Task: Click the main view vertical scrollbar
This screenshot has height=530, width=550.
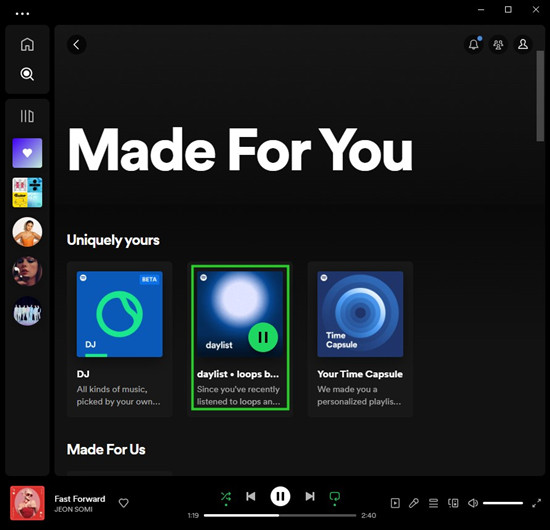Action: point(540,96)
